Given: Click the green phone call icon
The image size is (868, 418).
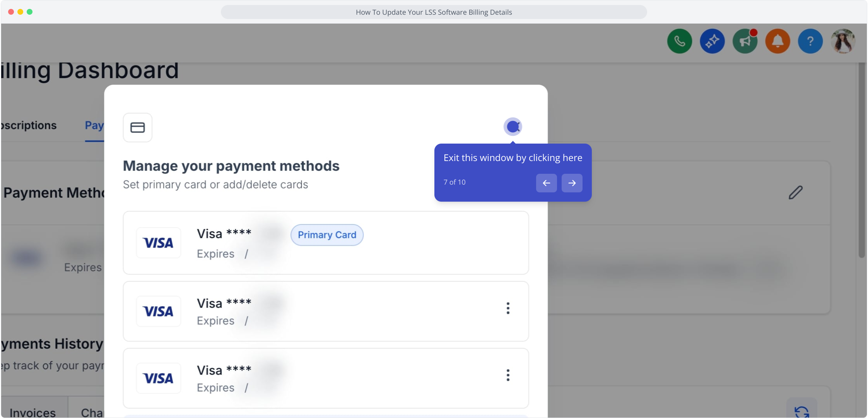Looking at the screenshot, I should coord(680,41).
